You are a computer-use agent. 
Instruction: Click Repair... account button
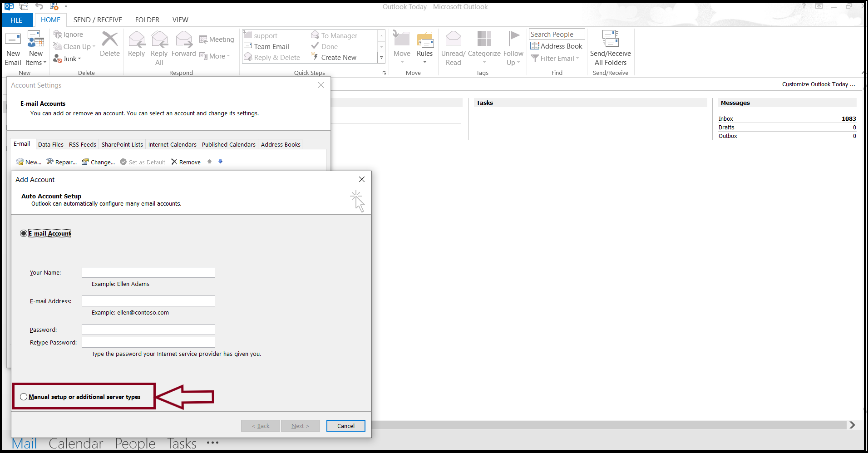tap(62, 162)
